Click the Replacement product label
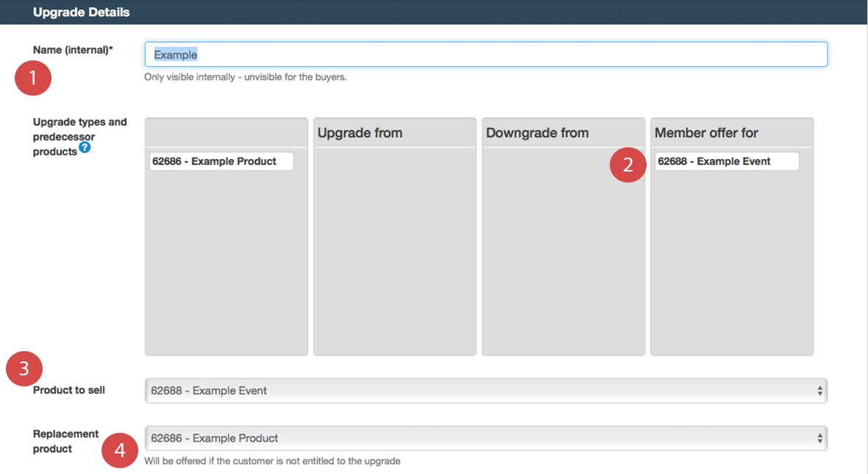Viewport: 868px width, 474px height. point(65,441)
